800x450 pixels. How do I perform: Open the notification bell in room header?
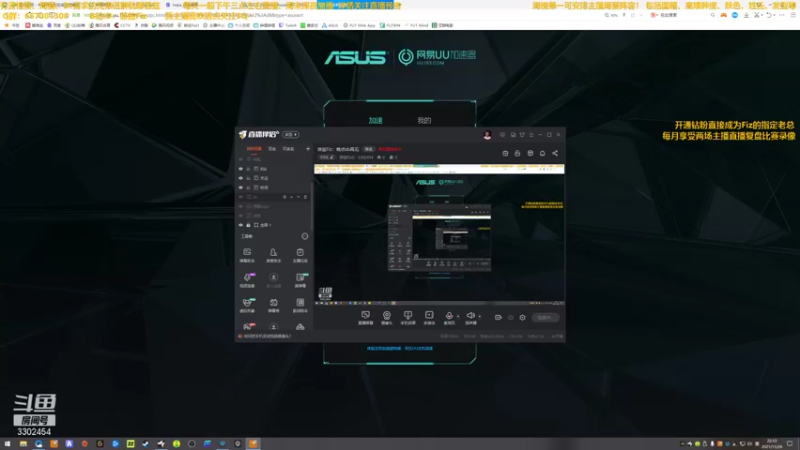coord(542,153)
